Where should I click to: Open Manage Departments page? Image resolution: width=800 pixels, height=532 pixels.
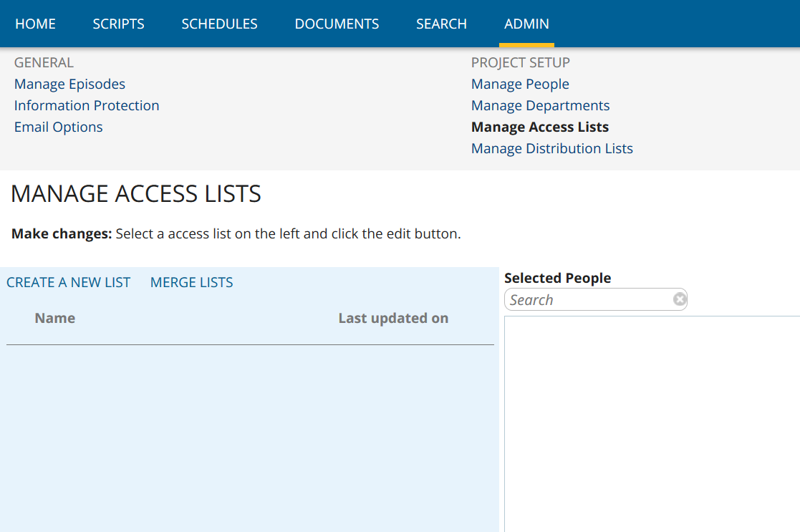click(540, 105)
